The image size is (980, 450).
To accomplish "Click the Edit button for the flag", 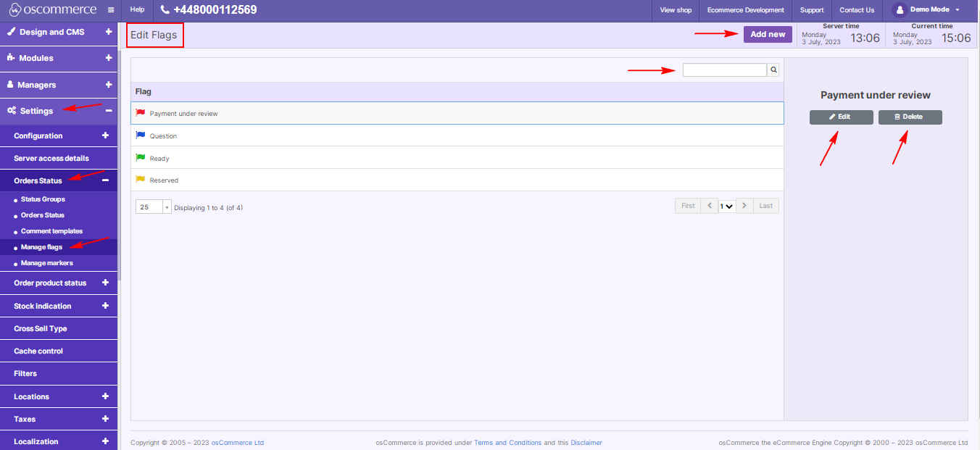I will tap(841, 117).
